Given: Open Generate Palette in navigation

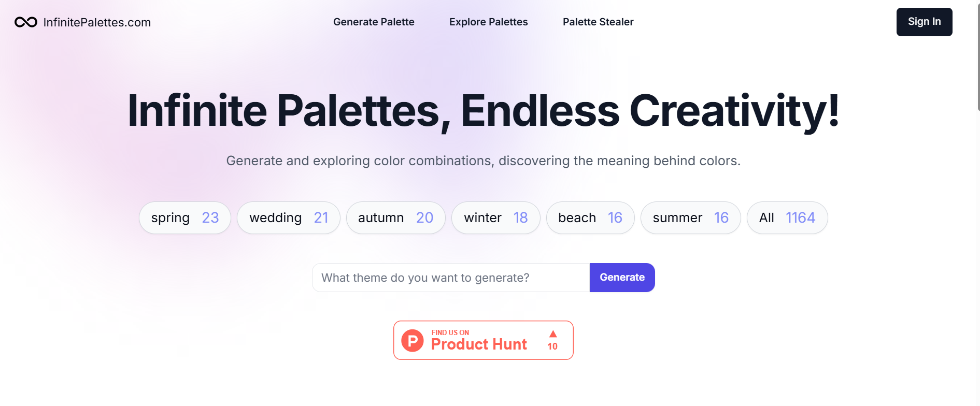Looking at the screenshot, I should coord(374,22).
